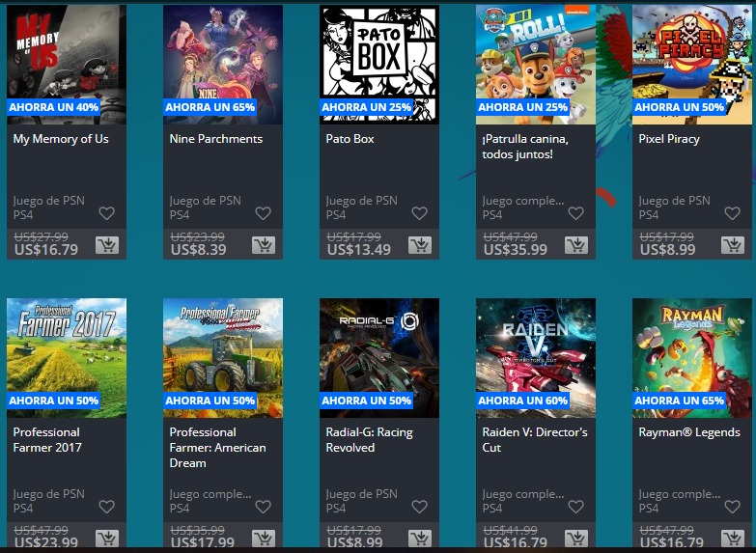Screen dimensions: 756x553
Task: Add Rayman Legends to cart
Action: (x=733, y=539)
